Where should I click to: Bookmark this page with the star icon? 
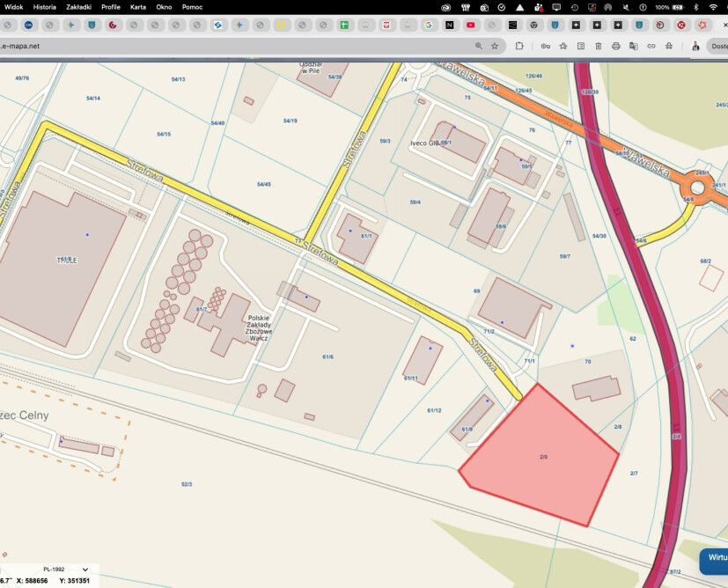coord(495,46)
